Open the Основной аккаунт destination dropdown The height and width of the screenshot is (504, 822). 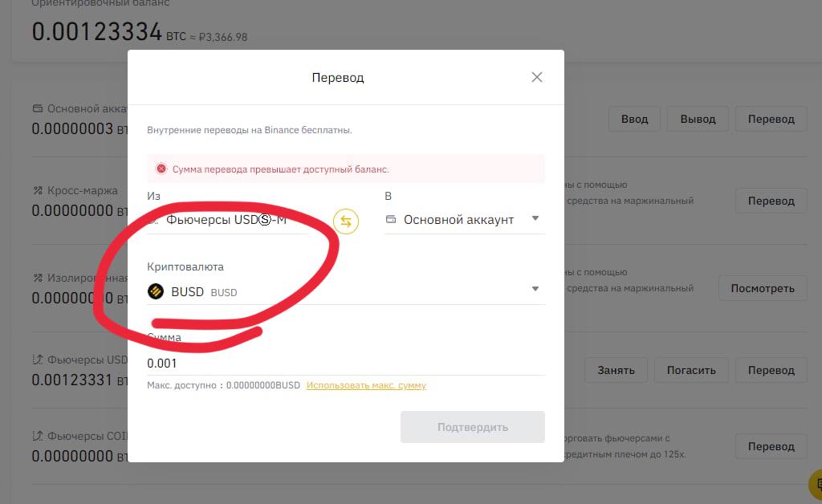[465, 220]
